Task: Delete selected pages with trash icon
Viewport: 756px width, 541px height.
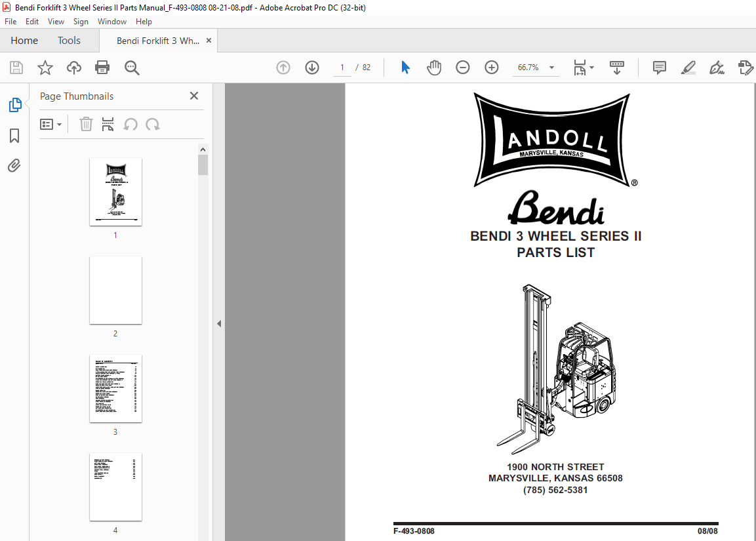Action: pyautogui.click(x=86, y=125)
